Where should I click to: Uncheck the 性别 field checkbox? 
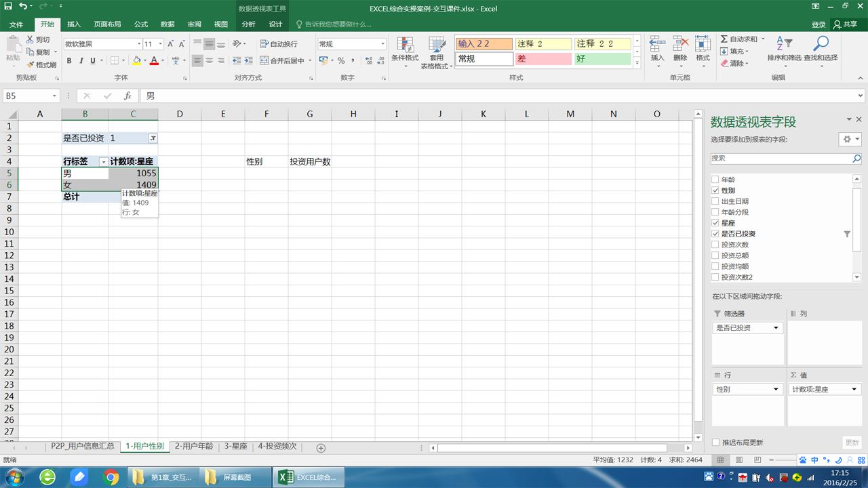coord(715,190)
